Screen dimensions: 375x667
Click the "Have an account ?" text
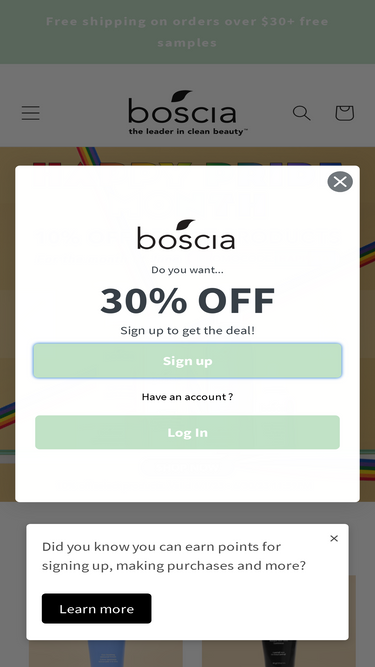188,397
